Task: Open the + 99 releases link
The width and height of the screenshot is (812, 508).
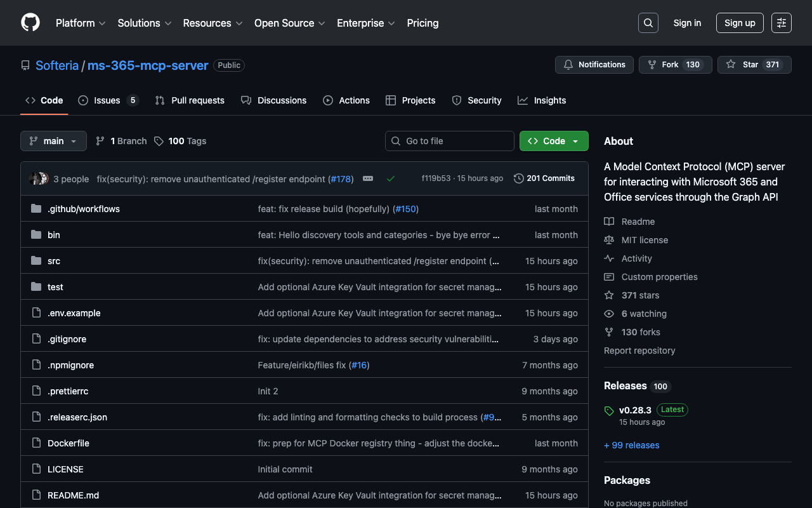Action: pyautogui.click(x=631, y=445)
